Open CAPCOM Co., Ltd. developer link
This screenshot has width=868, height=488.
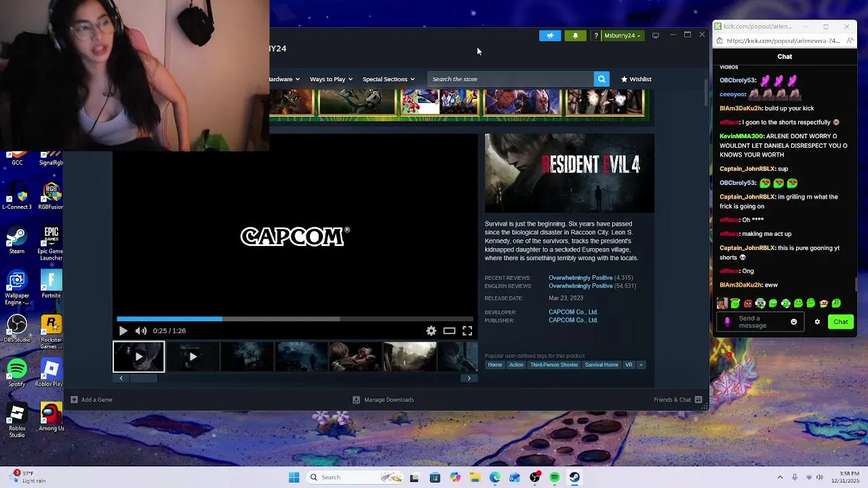(x=572, y=312)
